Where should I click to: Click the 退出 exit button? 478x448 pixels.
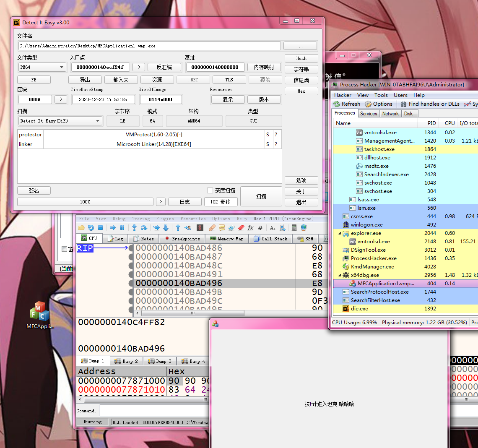point(301,202)
